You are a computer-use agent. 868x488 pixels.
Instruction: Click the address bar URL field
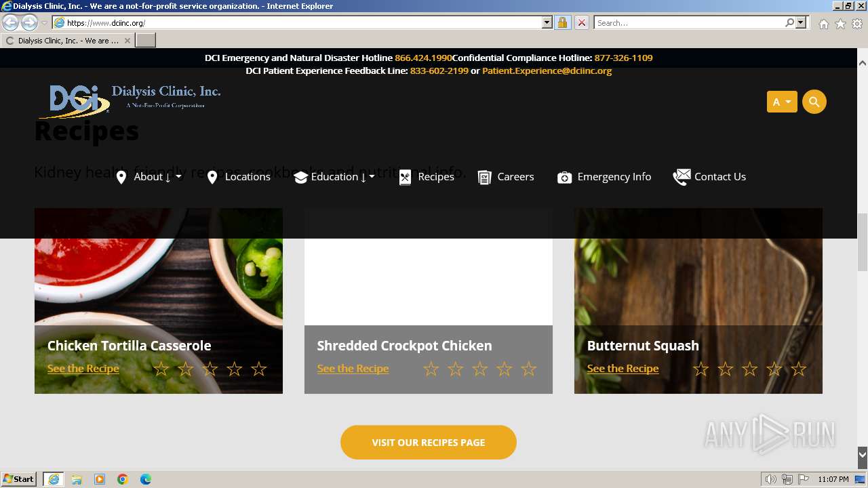click(x=303, y=23)
